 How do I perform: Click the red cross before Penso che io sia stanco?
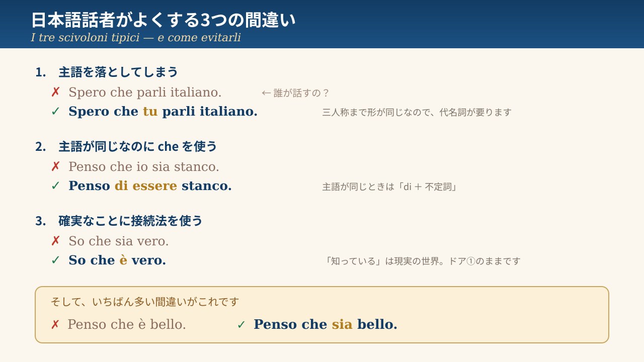(x=55, y=167)
